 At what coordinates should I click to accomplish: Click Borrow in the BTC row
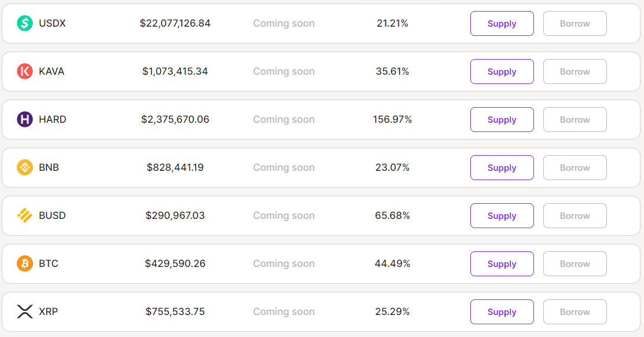pos(575,263)
